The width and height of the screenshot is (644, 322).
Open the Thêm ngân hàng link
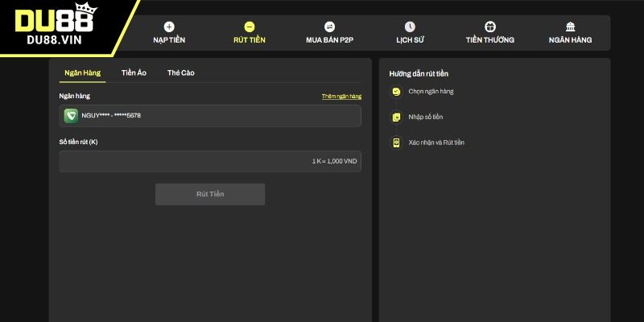341,97
